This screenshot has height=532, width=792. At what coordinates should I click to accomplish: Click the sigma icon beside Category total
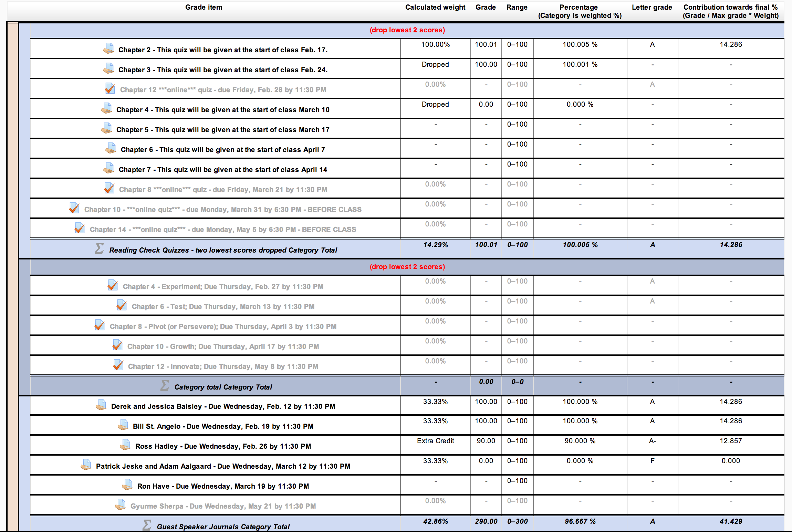coord(165,385)
